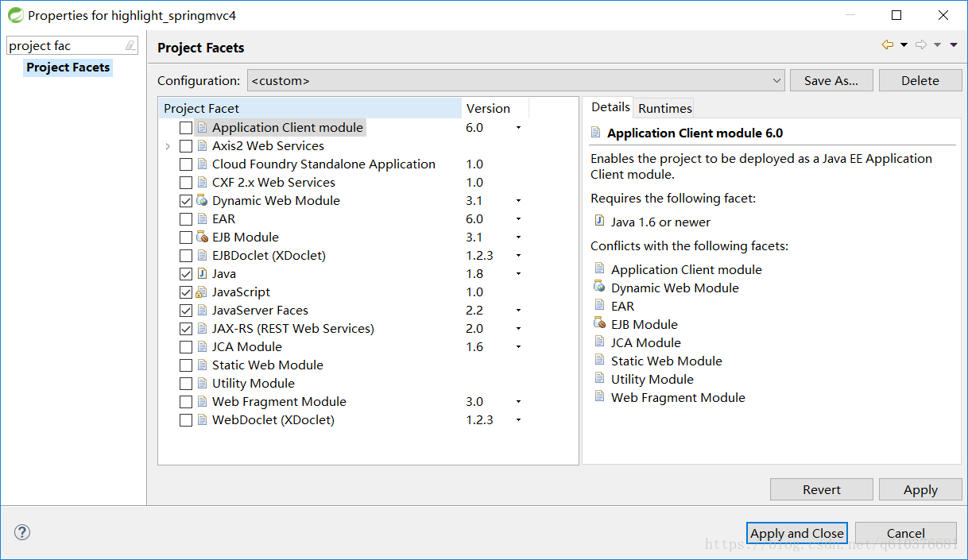The height and width of the screenshot is (560, 968).
Task: Click EAR icon in conflicts list
Action: pyautogui.click(x=599, y=305)
